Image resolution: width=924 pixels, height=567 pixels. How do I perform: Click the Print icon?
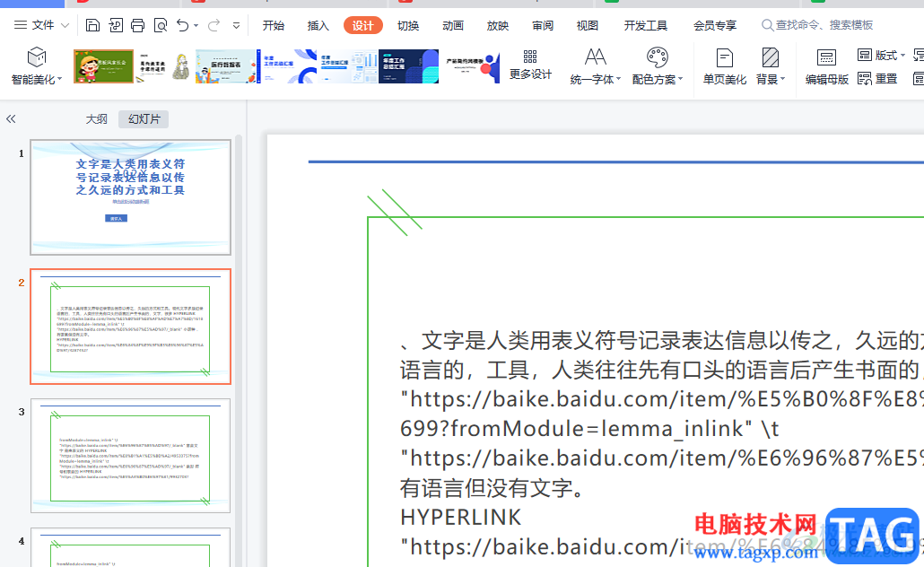click(138, 25)
